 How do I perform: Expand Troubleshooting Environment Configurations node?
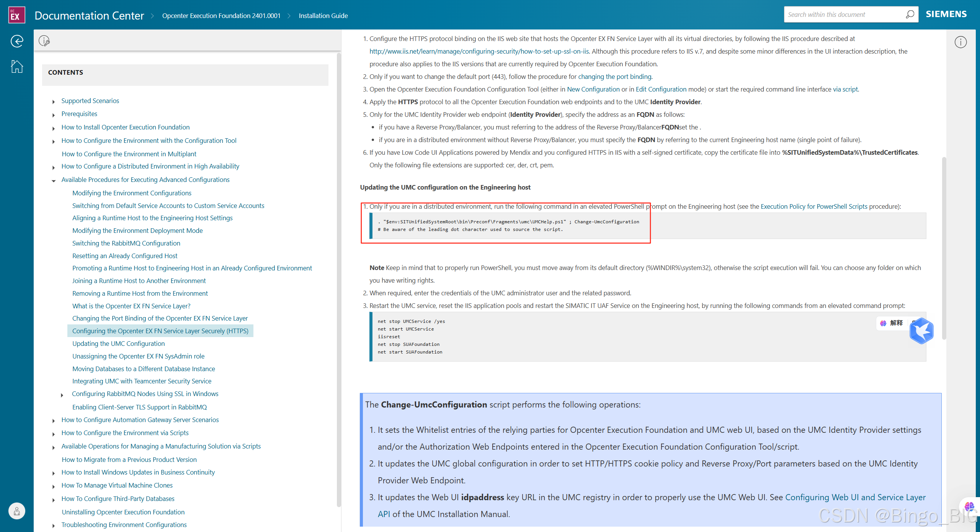54,526
